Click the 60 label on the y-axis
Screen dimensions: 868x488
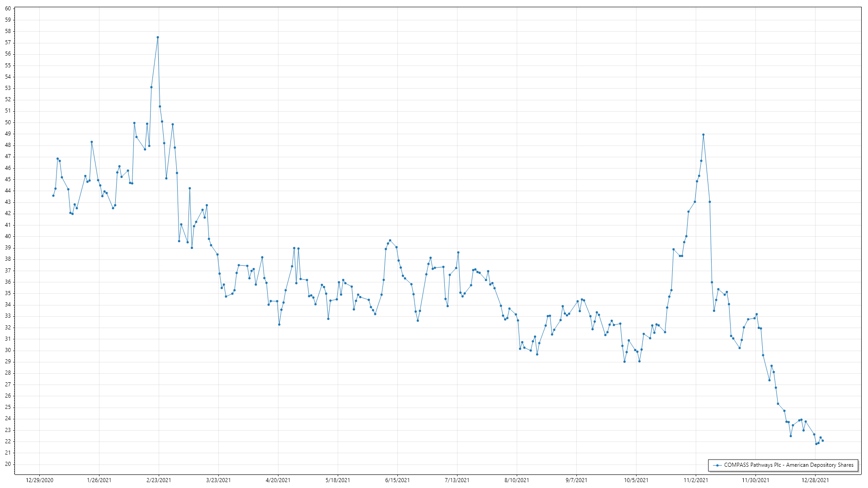(8, 9)
